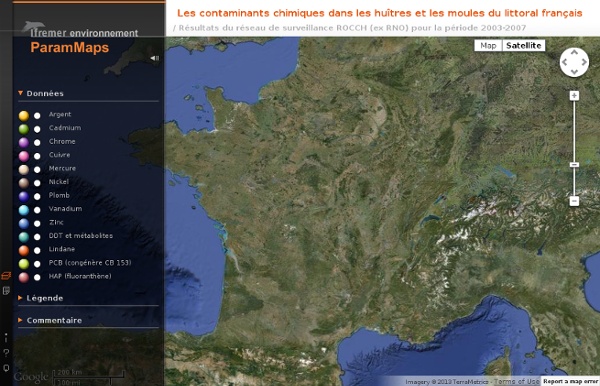Click the green Cadmium color ball
The width and height of the screenshot is (600, 386).
coord(24,129)
